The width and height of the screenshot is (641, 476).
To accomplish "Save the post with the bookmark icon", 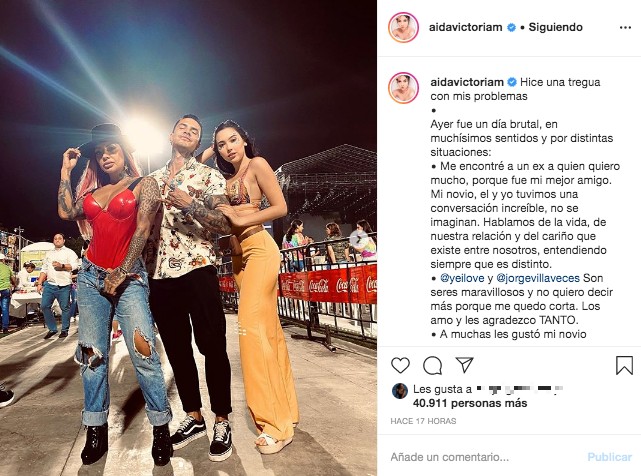I will coord(624,365).
